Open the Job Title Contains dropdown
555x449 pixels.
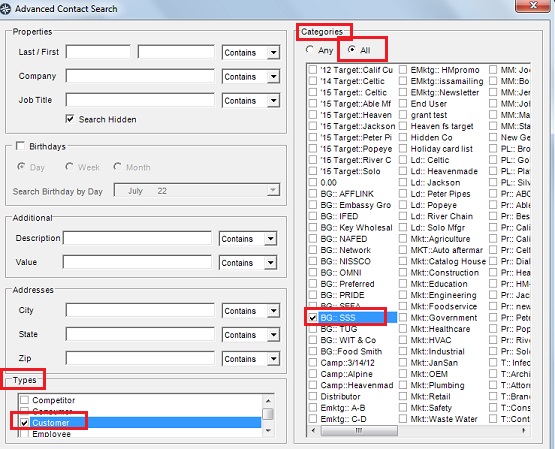tap(274, 100)
